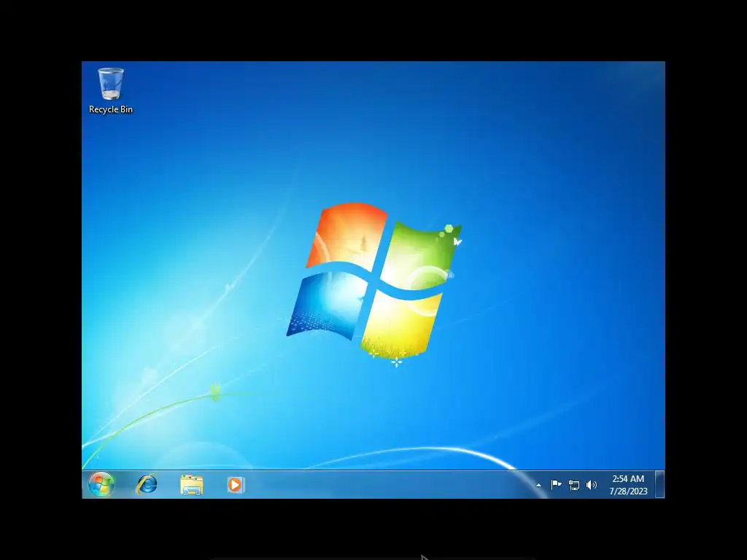Screen dimensions: 747x560
Task: Click the Recycle Bin label text
Action: [x=111, y=109]
